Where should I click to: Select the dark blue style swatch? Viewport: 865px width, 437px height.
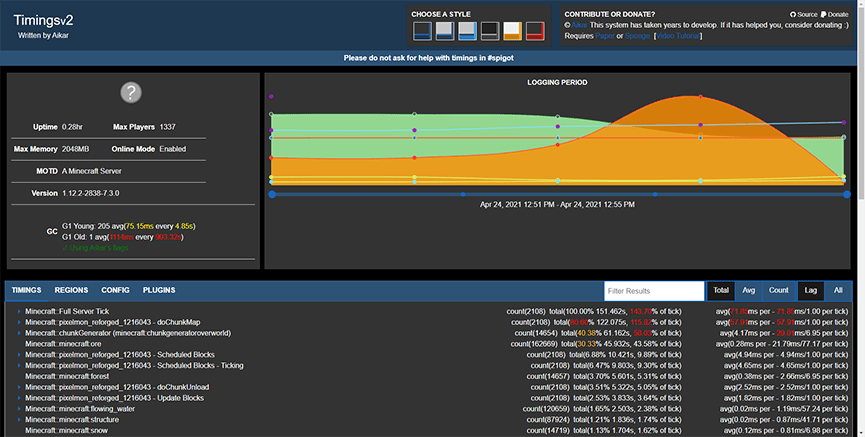(423, 31)
